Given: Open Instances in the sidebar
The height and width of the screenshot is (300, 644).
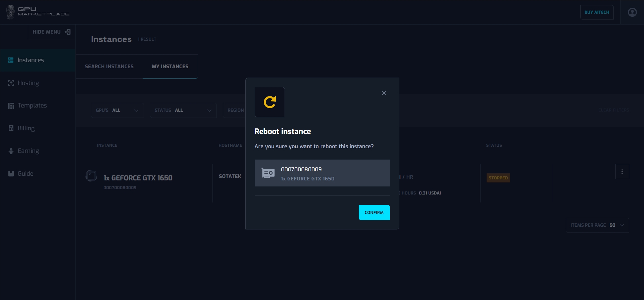Looking at the screenshot, I should tap(31, 60).
